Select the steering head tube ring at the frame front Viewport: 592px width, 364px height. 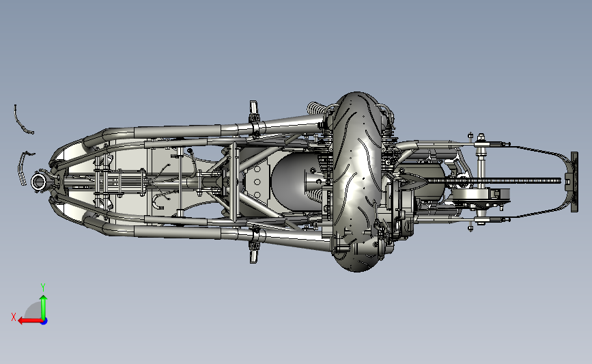click(38, 182)
